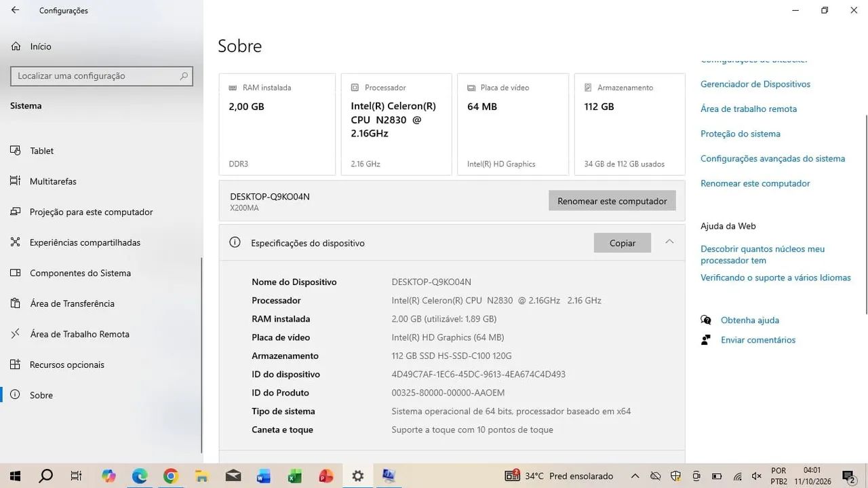Click the ID do dispositivo value
Image resolution: width=868 pixels, height=488 pixels.
(479, 374)
